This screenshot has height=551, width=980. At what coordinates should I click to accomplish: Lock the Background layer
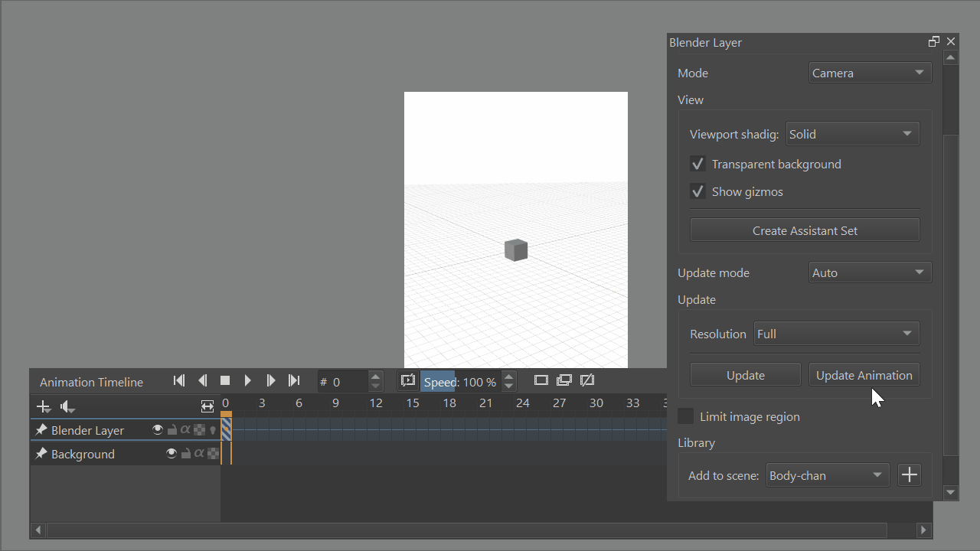[186, 454]
